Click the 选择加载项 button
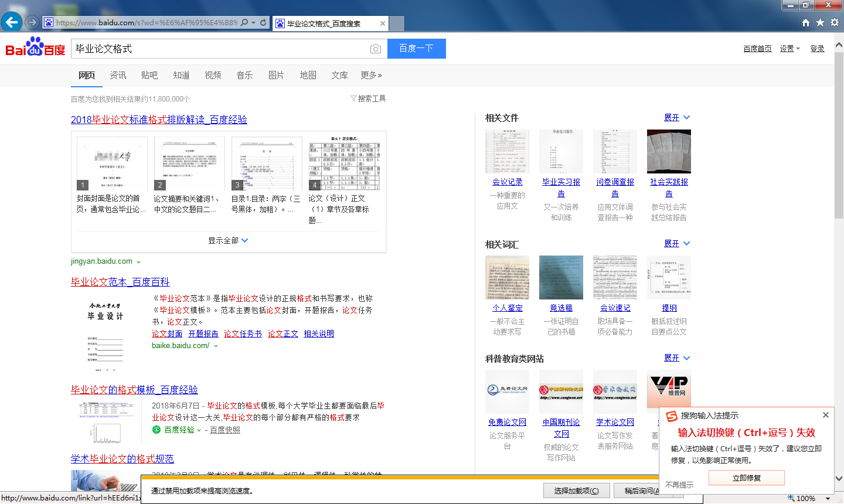Screen dimensions: 844x504 (576, 491)
